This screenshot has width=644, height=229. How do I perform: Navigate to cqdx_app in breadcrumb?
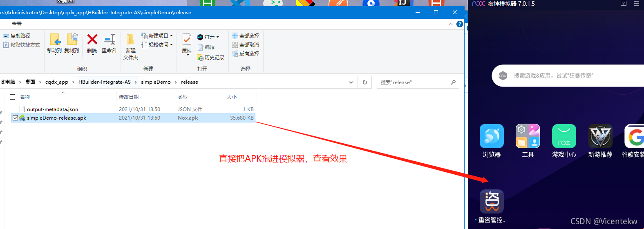point(57,82)
